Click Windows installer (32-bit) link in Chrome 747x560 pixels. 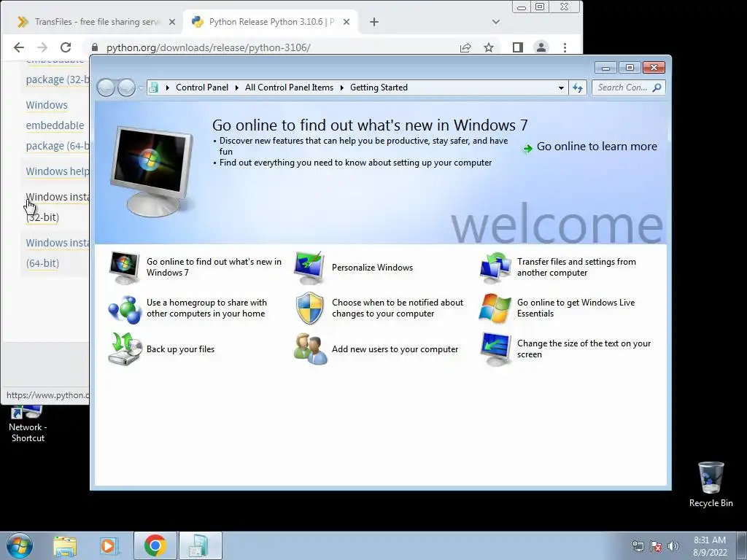[x=57, y=207]
